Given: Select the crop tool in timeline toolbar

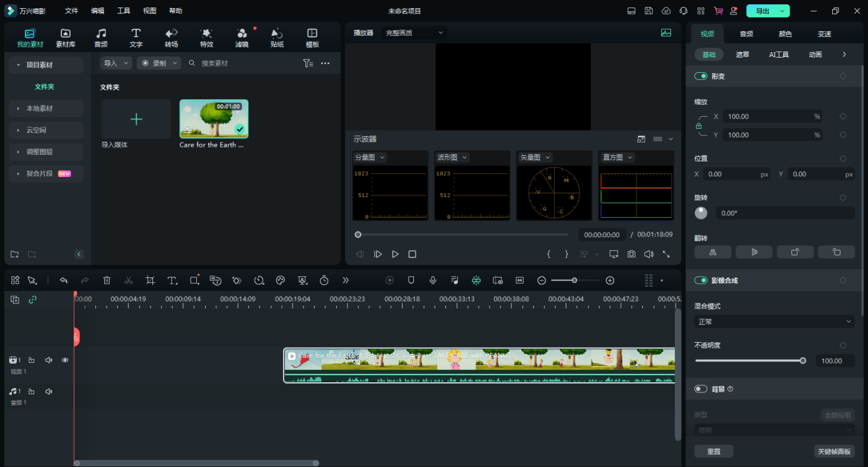Looking at the screenshot, I should pos(150,281).
